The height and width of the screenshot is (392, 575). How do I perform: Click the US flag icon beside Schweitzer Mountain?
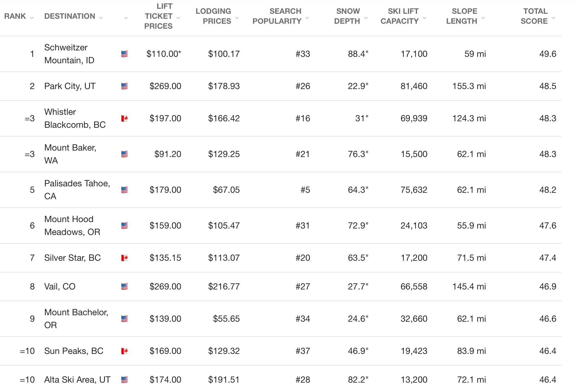point(124,54)
